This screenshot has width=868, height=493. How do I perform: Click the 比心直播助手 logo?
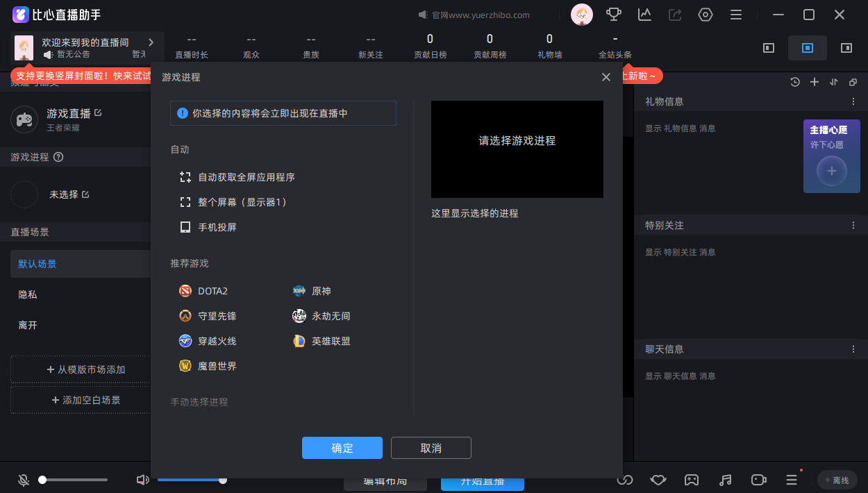[x=57, y=15]
